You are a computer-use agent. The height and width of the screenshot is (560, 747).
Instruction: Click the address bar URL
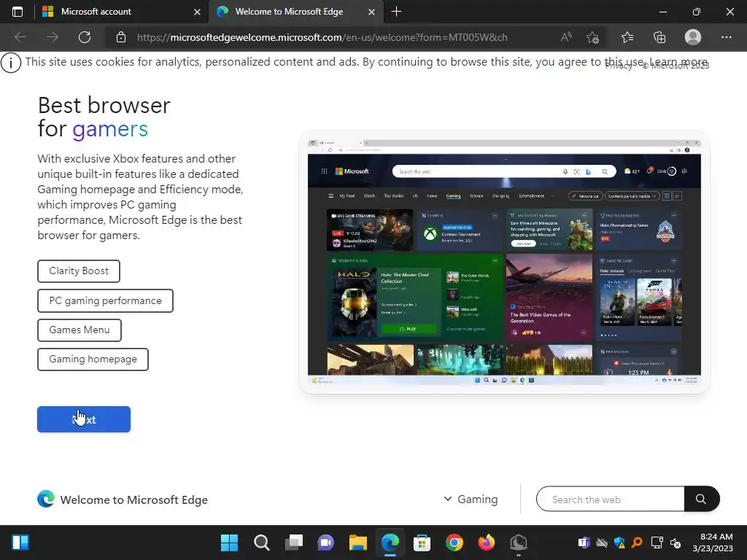(322, 37)
